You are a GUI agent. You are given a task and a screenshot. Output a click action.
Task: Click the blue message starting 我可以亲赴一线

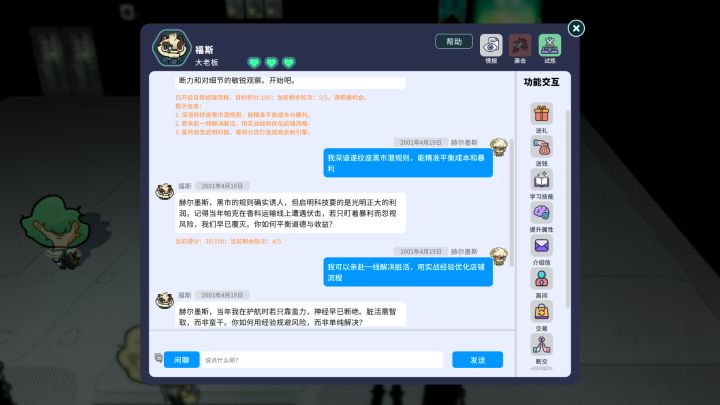408,272
